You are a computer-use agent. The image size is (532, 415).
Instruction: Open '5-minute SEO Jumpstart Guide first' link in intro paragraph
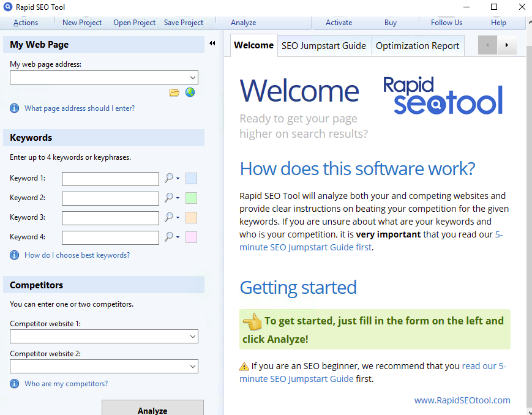305,247
